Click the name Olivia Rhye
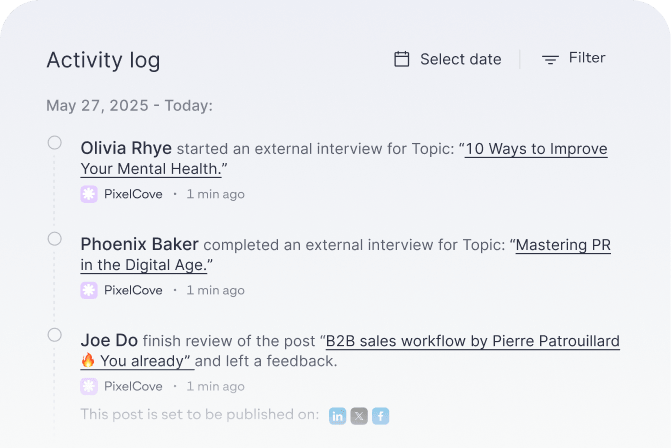Screen dimensions: 671x448 click(126, 148)
